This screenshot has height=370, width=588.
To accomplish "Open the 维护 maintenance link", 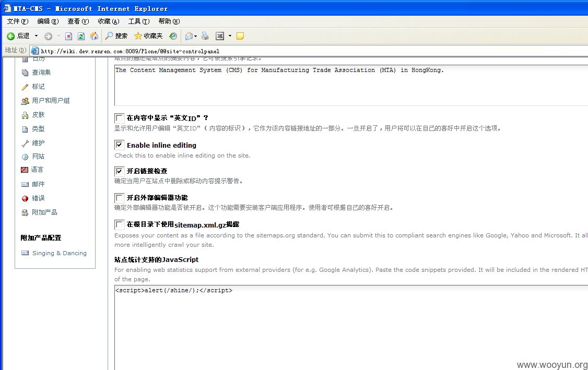I will (38, 143).
